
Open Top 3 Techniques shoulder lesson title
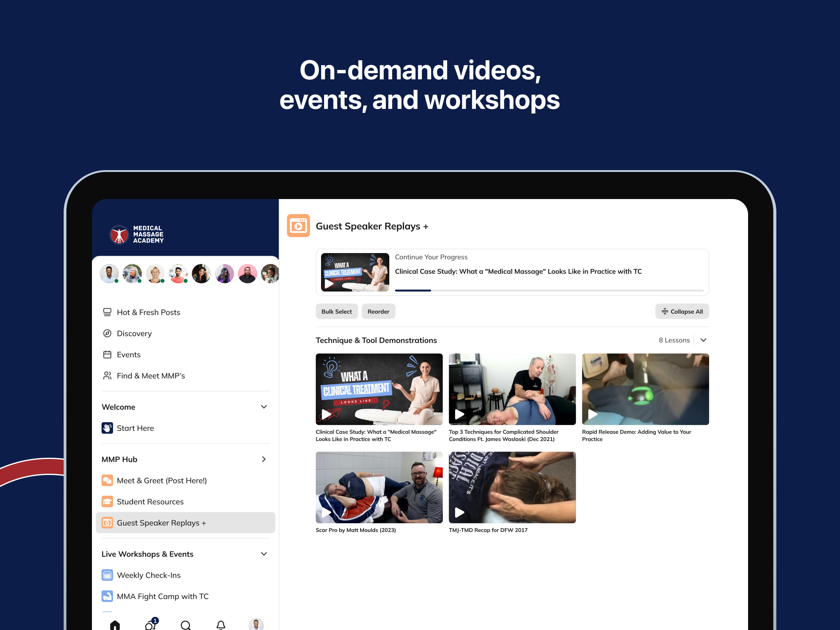pos(504,436)
